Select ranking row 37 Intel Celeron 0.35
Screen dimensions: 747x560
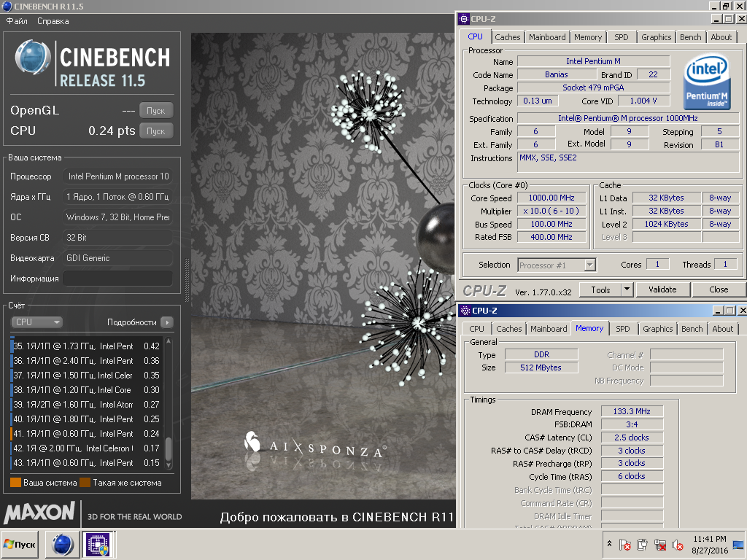(x=87, y=376)
